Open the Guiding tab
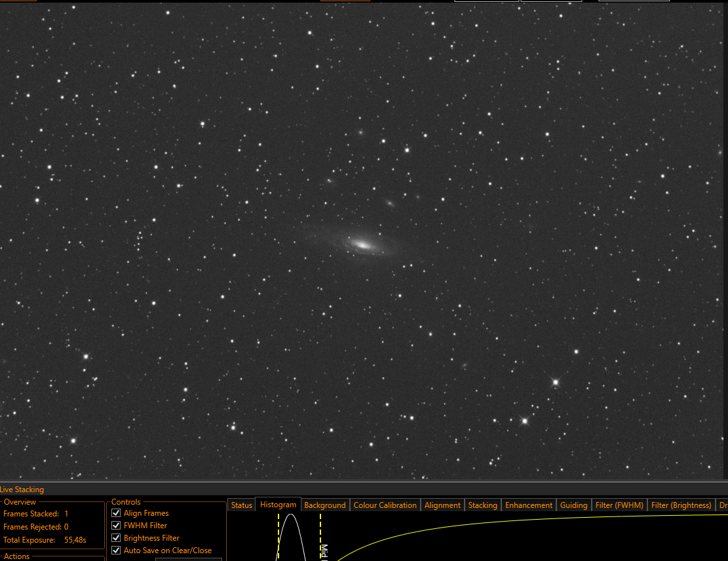728x561 pixels. pos(573,505)
